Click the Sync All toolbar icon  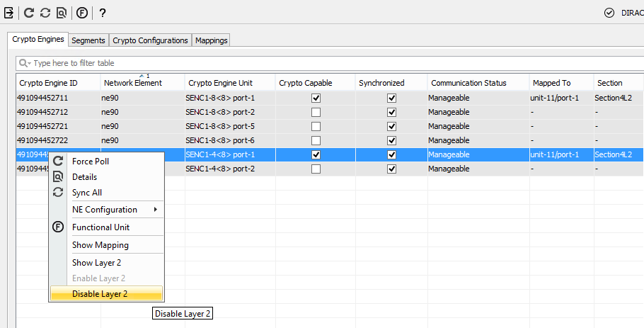click(x=45, y=13)
